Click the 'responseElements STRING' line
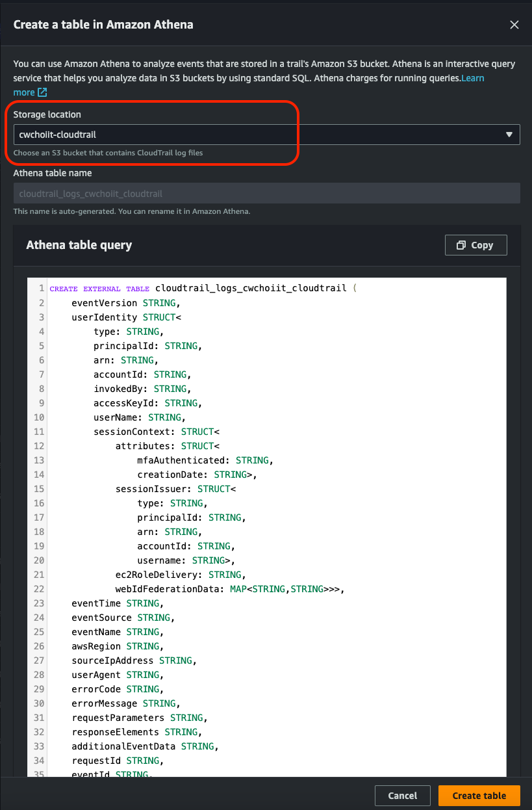This screenshot has width=532, height=810. (137, 732)
